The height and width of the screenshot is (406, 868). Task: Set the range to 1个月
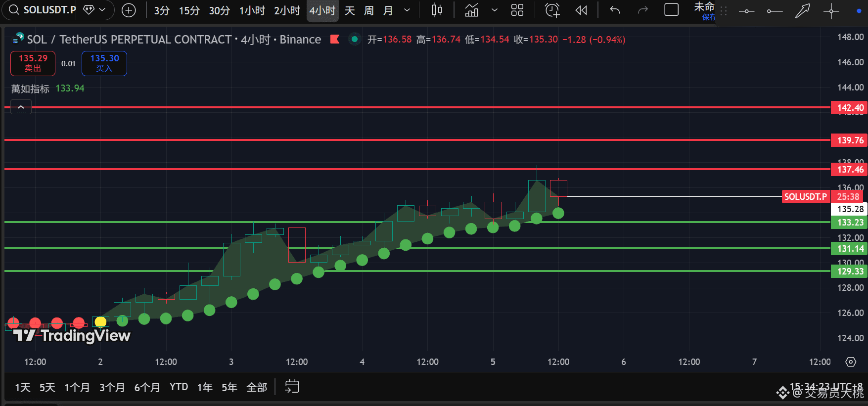[77, 387]
